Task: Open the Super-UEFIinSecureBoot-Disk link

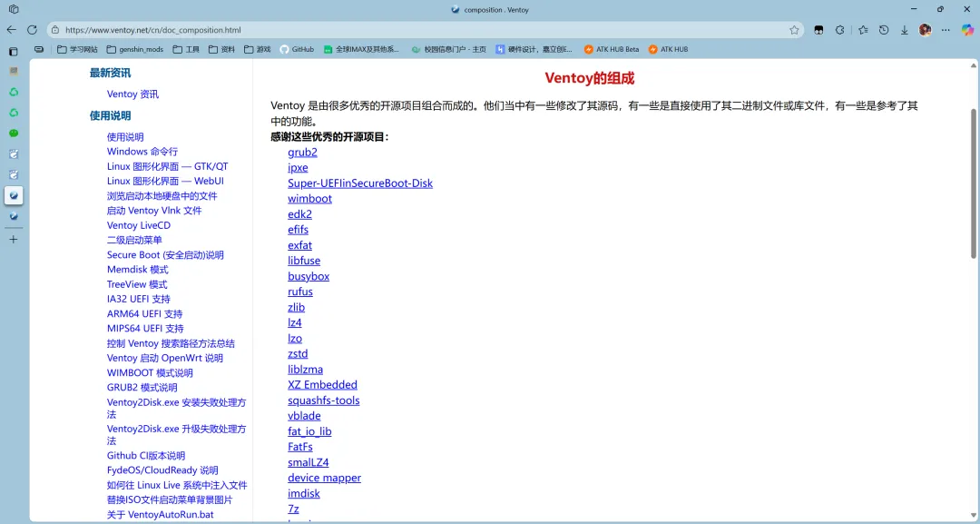Action: tap(360, 183)
